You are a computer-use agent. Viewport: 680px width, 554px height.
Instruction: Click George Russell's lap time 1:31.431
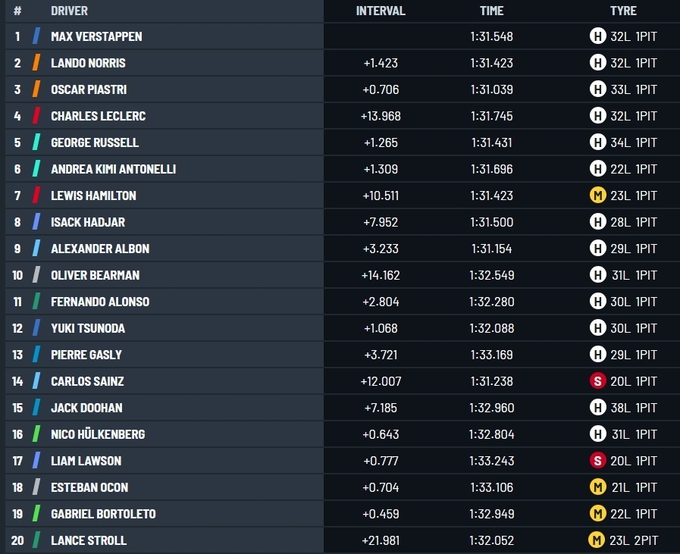coord(491,142)
